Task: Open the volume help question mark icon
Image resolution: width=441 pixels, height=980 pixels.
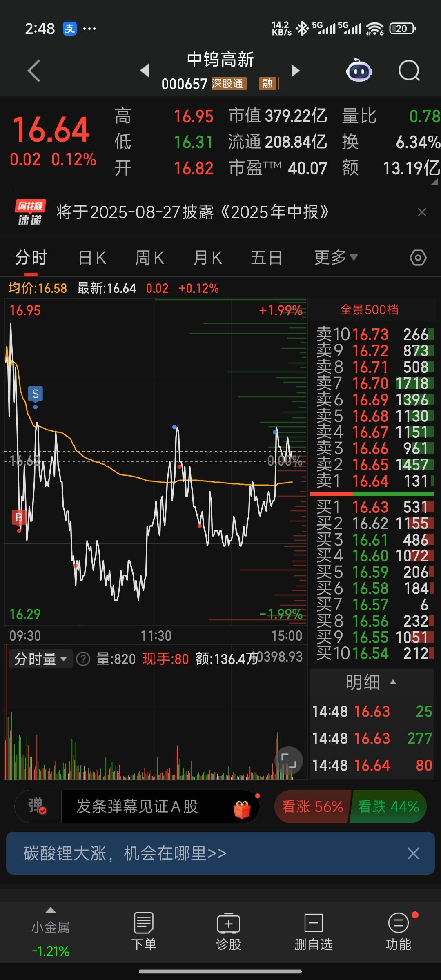Action: [83, 659]
